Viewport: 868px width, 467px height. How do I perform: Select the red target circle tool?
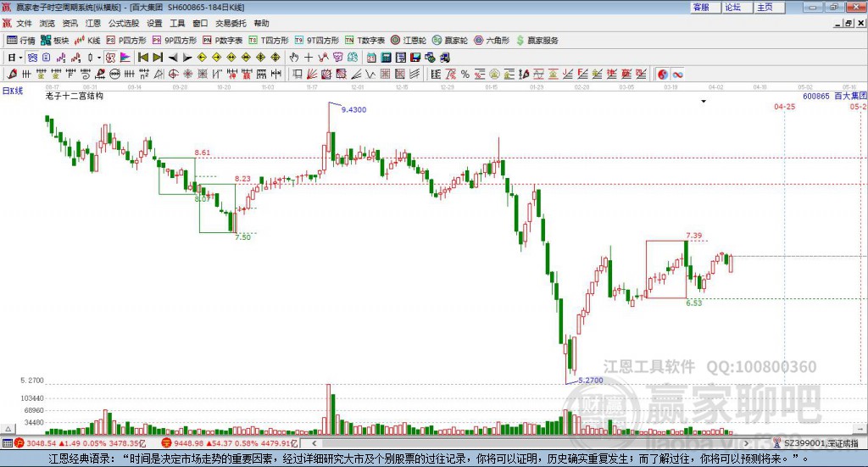coord(173,74)
